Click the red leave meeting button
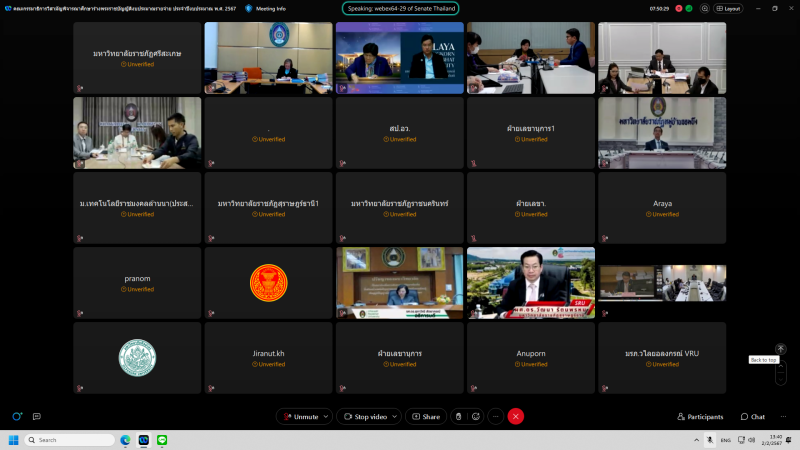Screen dimensions: 800x450 click(516, 416)
